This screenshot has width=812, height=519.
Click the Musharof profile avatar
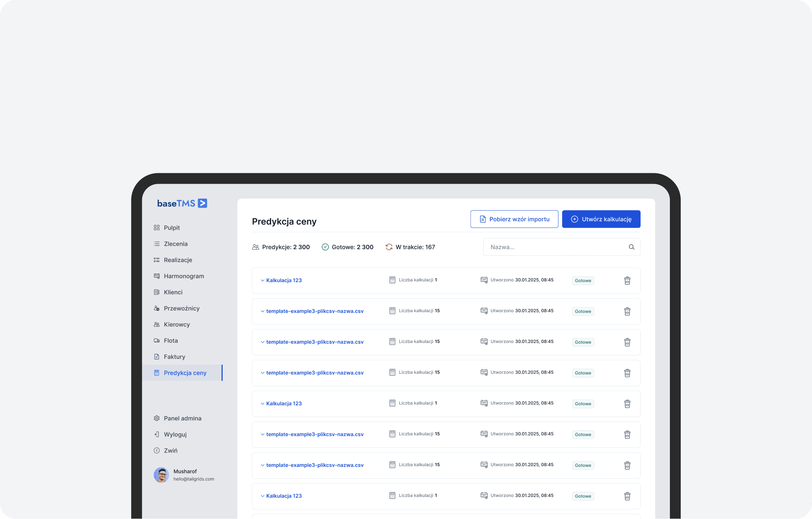[x=161, y=475]
